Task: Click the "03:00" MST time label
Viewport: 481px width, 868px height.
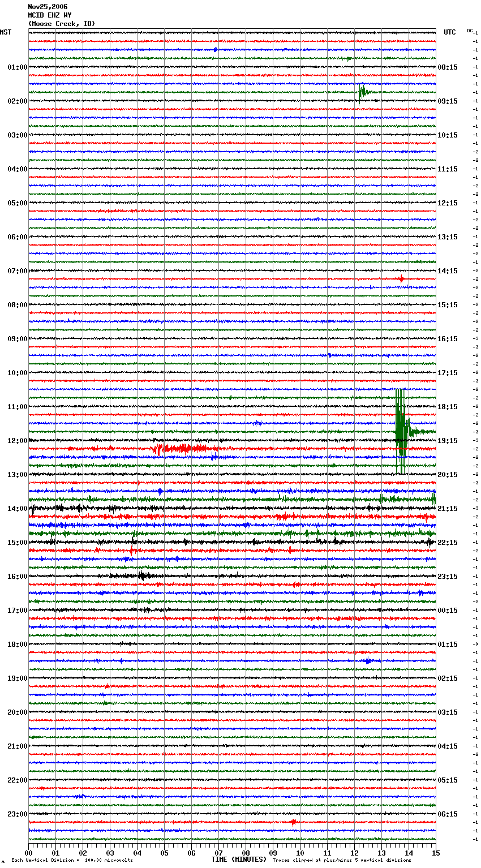Action: pos(17,135)
